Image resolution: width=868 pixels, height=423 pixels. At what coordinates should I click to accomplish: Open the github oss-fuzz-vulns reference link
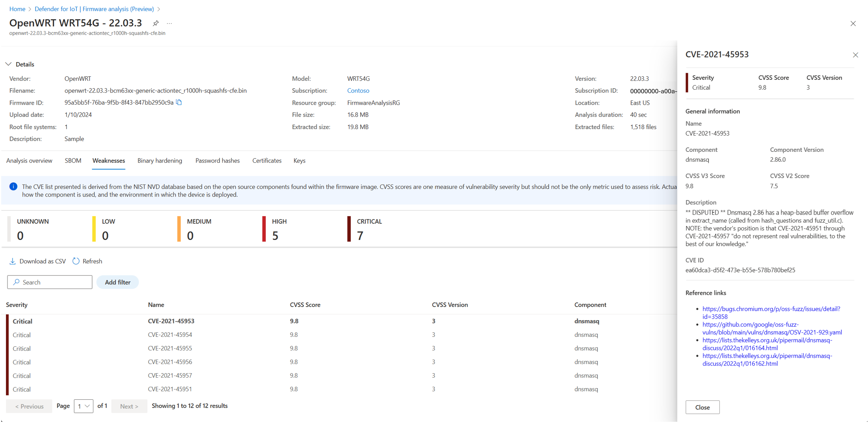[772, 329]
